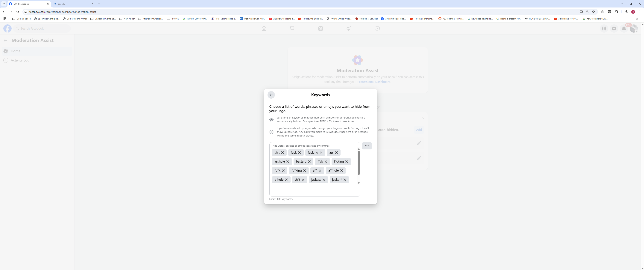Screen dimensions: 644x270
Task: Go back from Moderation Assist sidebar
Action: [x=5, y=40]
